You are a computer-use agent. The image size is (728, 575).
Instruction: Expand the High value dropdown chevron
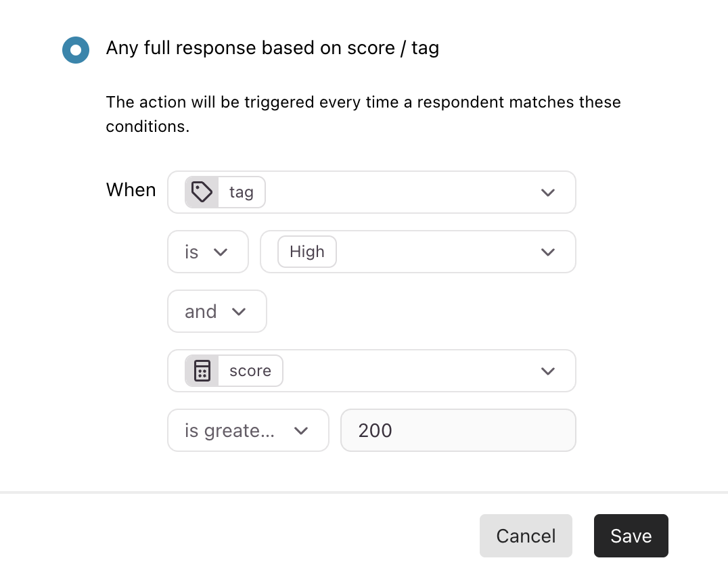tap(548, 252)
